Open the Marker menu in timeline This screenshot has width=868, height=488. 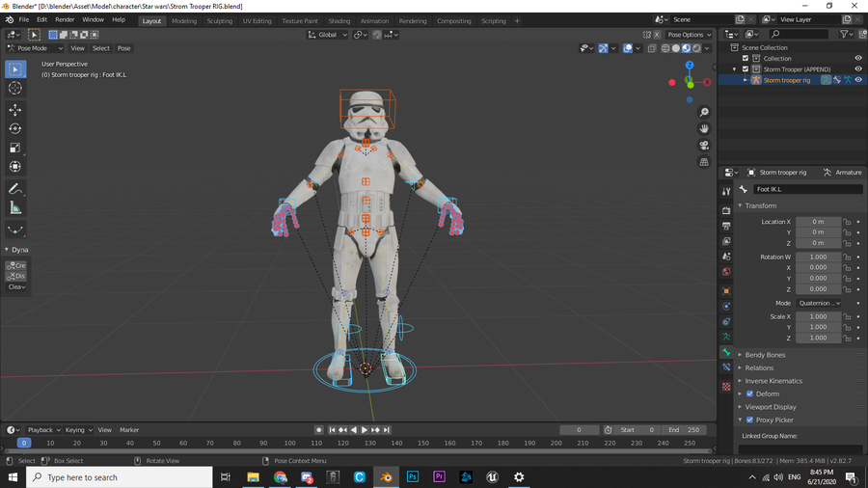pos(129,430)
